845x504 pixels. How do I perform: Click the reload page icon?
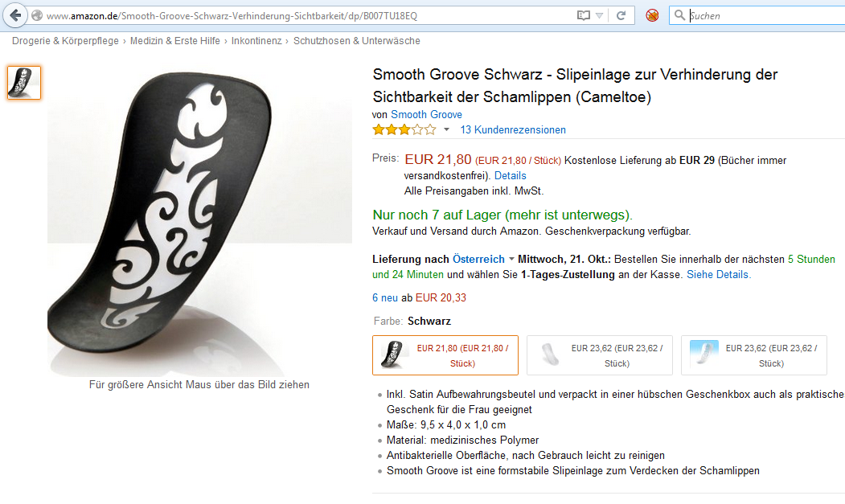621,15
